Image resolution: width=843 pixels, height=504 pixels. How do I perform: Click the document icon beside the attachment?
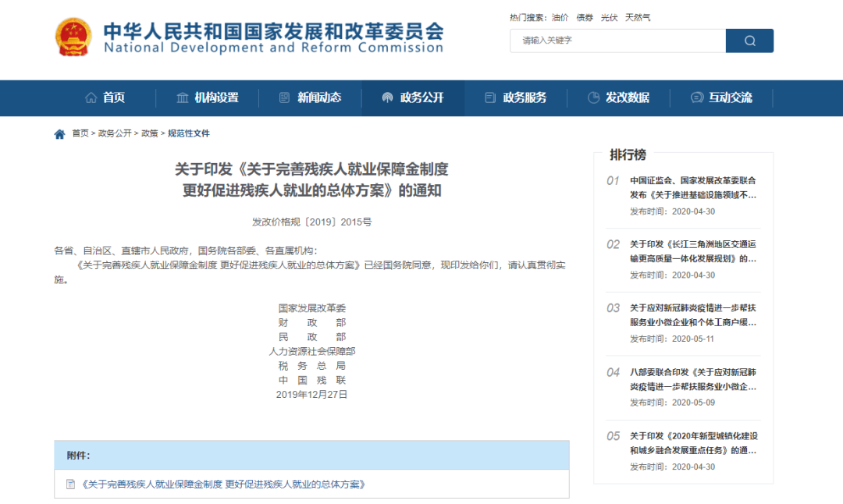coord(71,484)
